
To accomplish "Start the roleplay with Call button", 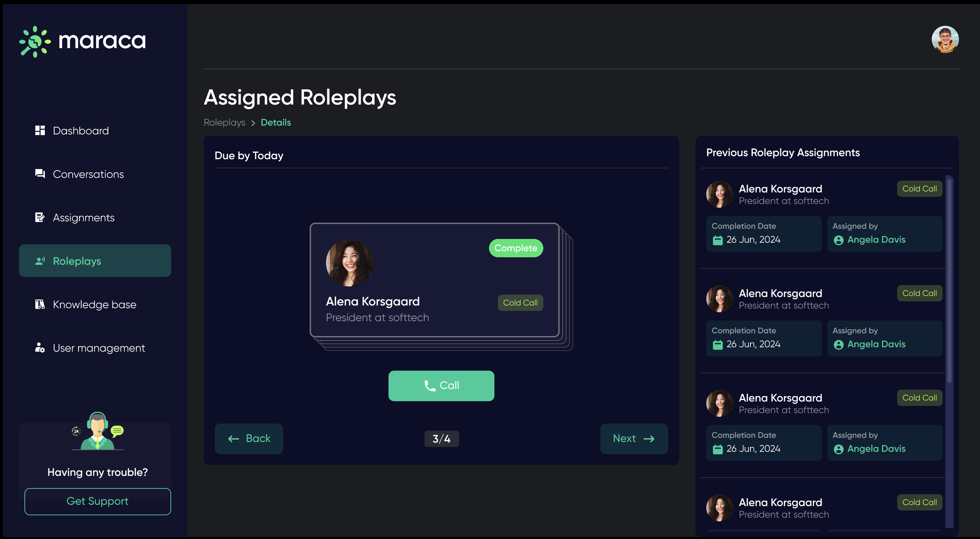I will coord(441,386).
